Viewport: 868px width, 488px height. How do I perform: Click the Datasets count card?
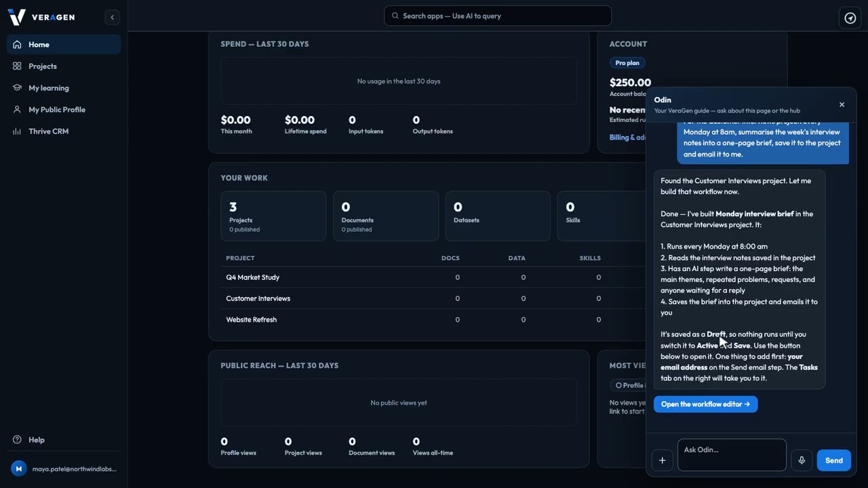(498, 216)
